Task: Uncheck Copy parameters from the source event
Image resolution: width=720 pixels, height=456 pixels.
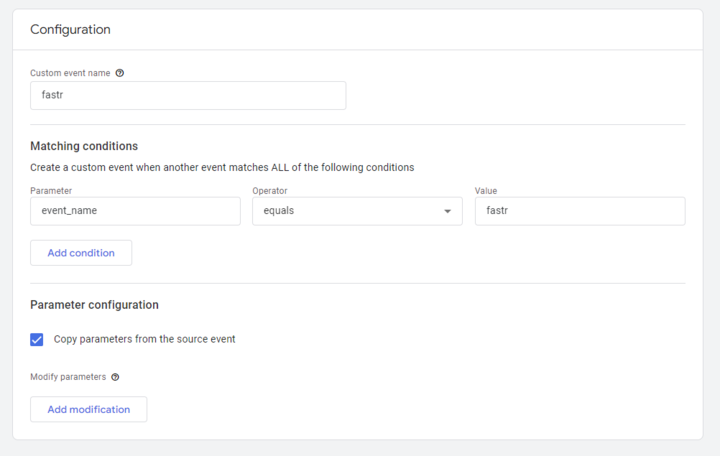Action: [x=37, y=339]
